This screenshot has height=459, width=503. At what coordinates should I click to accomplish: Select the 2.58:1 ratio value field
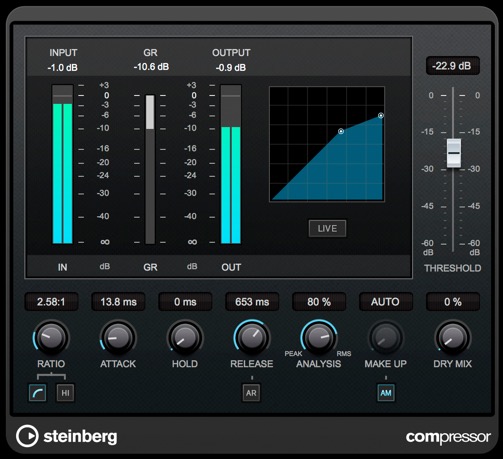(x=51, y=302)
